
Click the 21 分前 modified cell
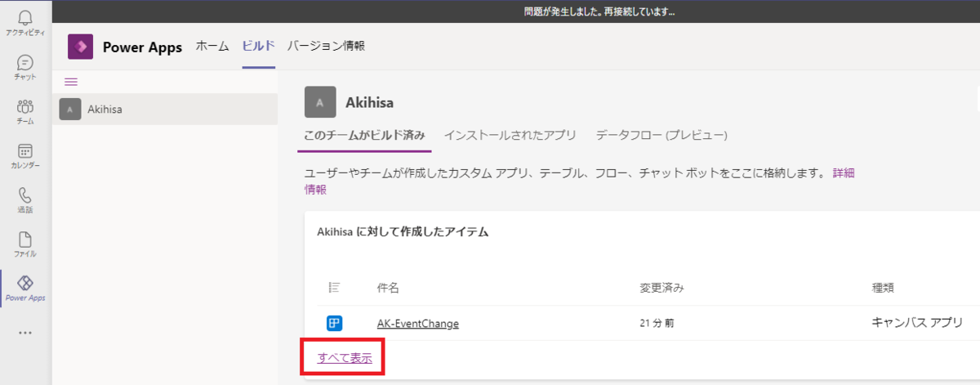657,324
